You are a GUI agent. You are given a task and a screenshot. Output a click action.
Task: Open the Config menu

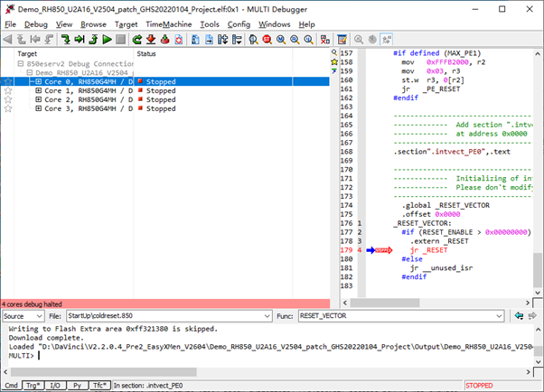point(239,24)
